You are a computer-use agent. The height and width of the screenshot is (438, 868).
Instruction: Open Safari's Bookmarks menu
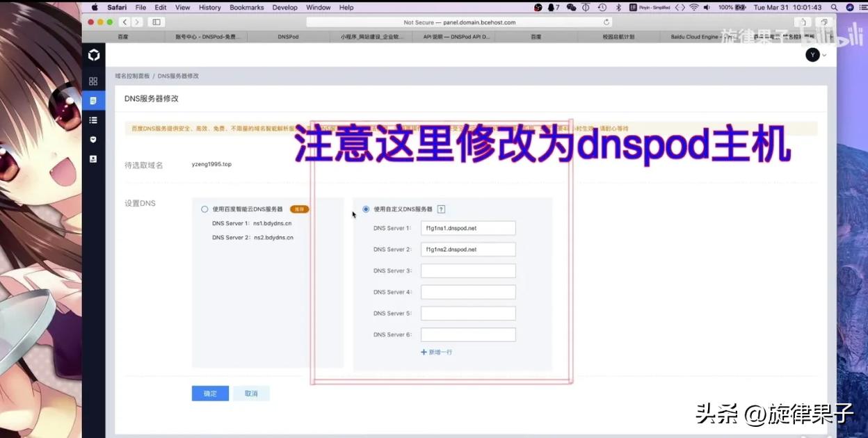246,7
